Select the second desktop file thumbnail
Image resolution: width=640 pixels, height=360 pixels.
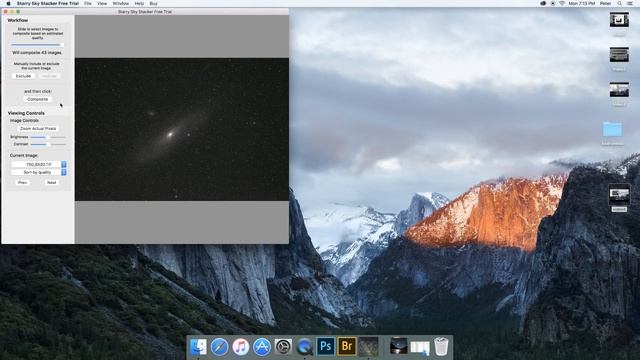point(619,55)
